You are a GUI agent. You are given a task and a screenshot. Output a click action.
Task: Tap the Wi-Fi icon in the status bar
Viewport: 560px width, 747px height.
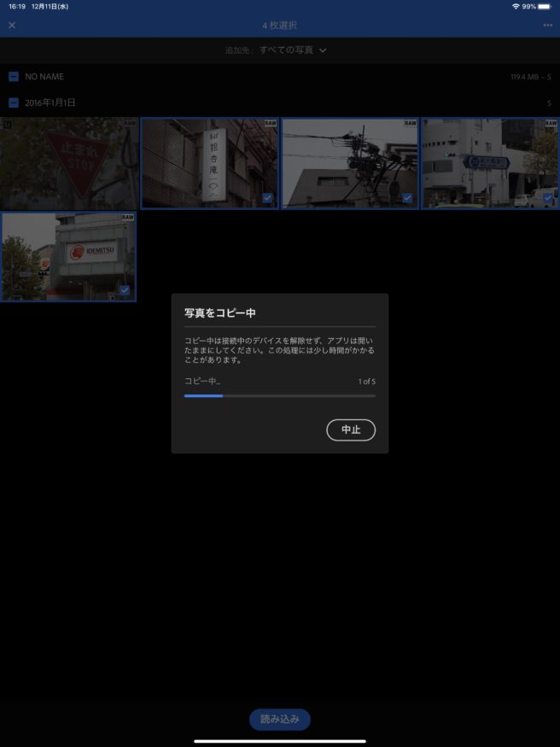[x=516, y=6]
